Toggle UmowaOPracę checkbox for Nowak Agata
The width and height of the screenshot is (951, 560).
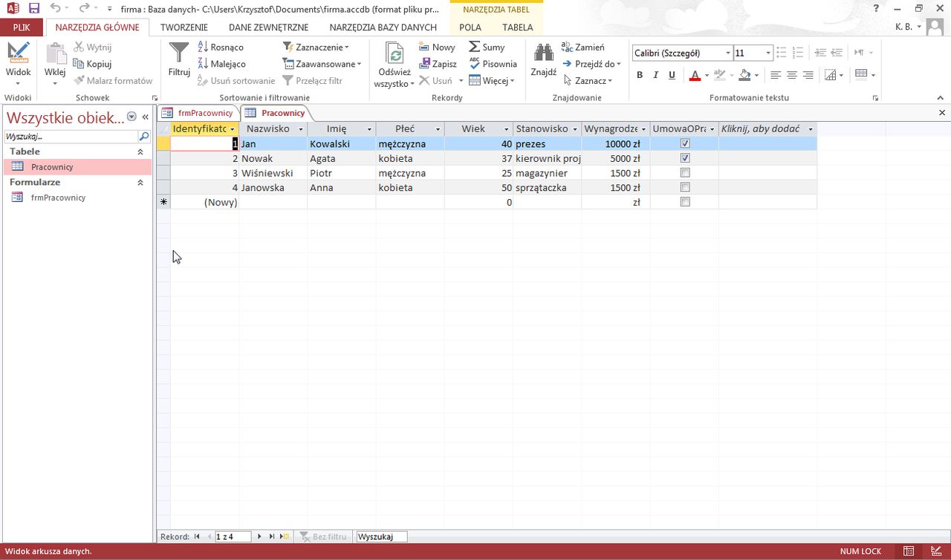(x=685, y=158)
